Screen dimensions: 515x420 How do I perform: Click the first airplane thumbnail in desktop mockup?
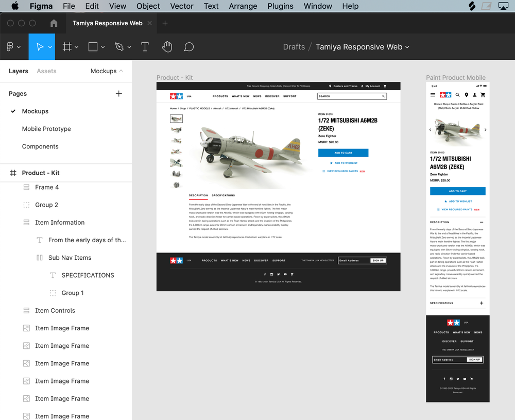(176, 119)
